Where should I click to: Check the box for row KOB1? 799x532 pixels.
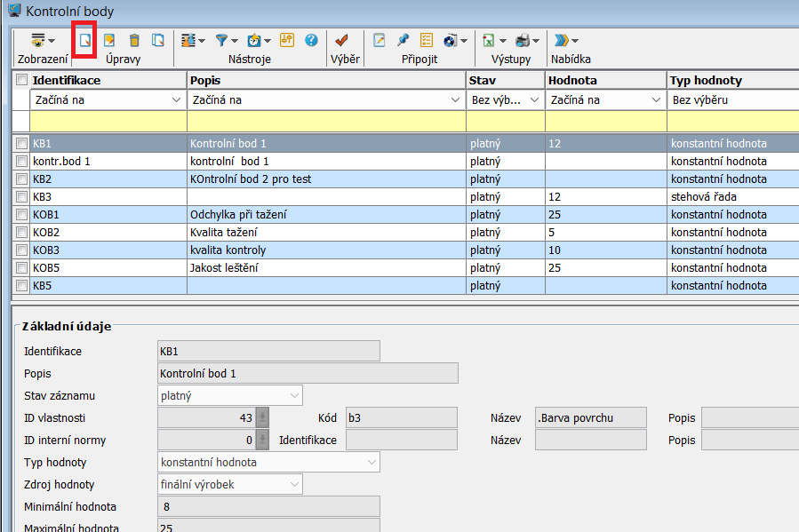pyautogui.click(x=22, y=215)
